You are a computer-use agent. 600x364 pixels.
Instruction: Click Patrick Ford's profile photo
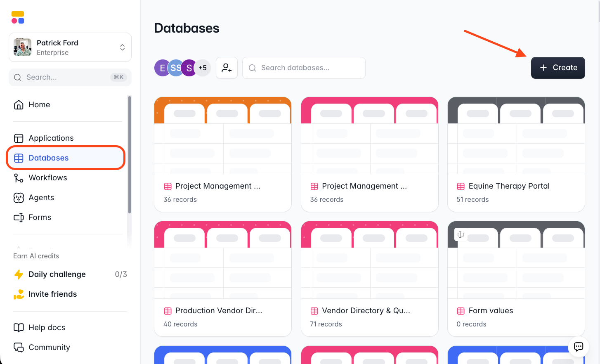(x=22, y=47)
